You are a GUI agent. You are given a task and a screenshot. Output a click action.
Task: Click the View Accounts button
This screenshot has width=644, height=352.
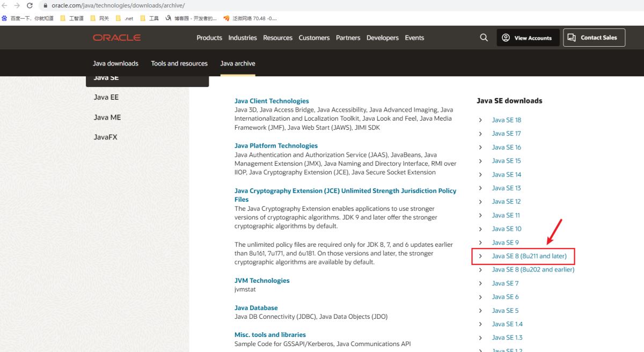[x=528, y=38]
